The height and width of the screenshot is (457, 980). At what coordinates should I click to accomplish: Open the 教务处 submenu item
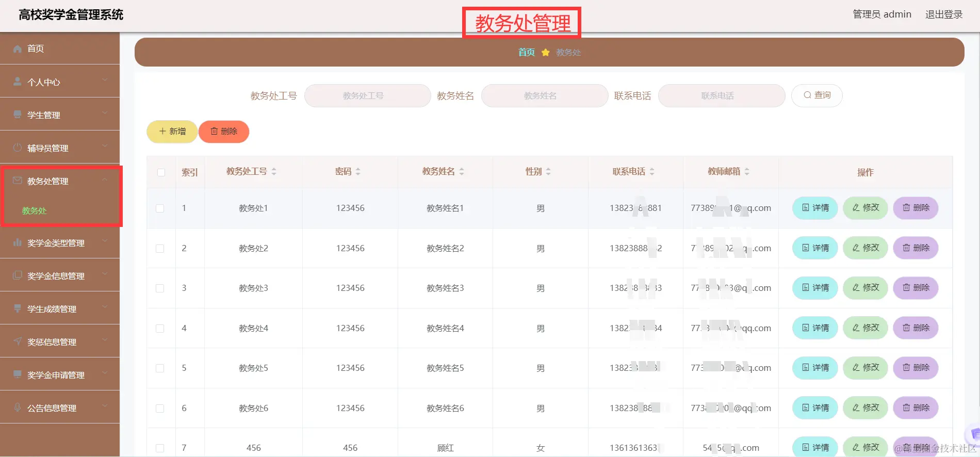tap(60, 210)
